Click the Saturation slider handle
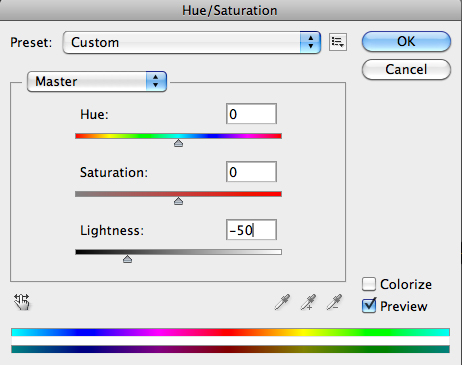Image resolution: width=462 pixels, height=365 pixels. 178,201
